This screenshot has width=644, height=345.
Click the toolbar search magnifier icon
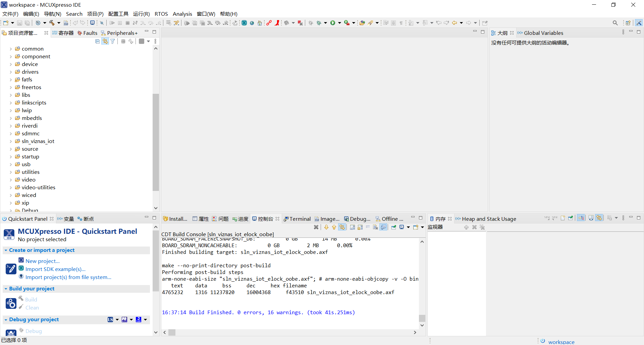pos(615,23)
